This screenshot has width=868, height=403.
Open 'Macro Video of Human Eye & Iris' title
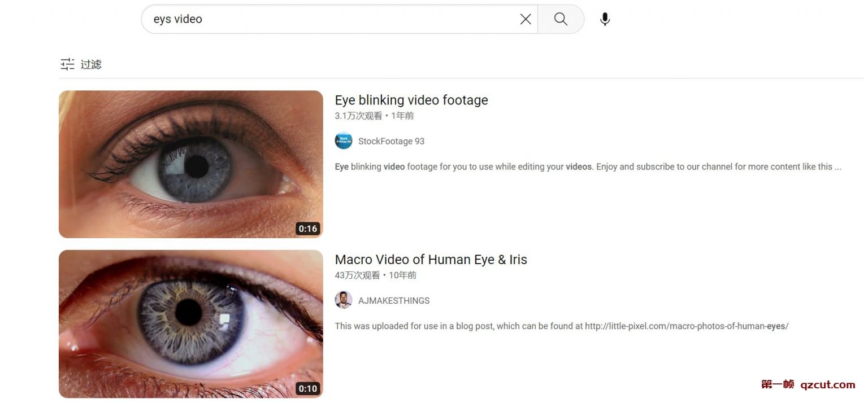[431, 260]
